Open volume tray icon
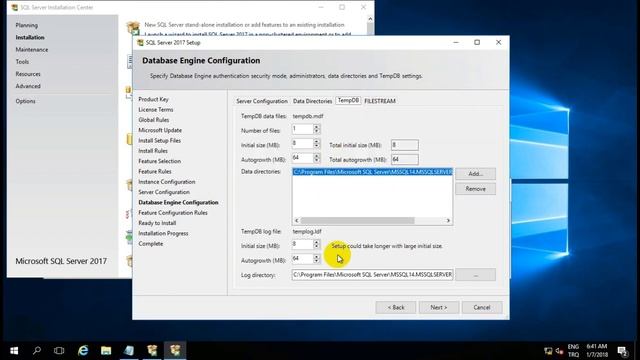Viewport: 640px width, 360px height. [x=559, y=351]
